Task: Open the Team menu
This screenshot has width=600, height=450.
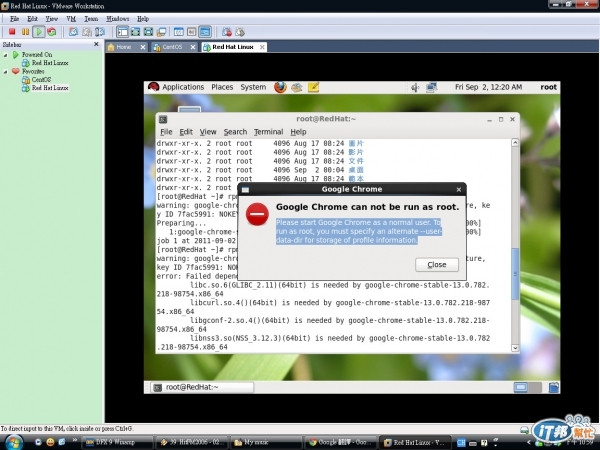Action: tap(91, 19)
